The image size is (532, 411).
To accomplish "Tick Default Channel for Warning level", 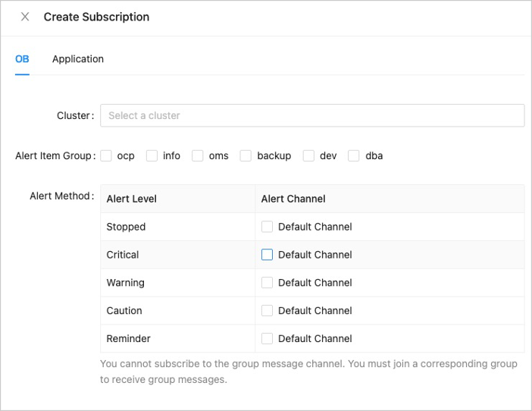I will (267, 283).
